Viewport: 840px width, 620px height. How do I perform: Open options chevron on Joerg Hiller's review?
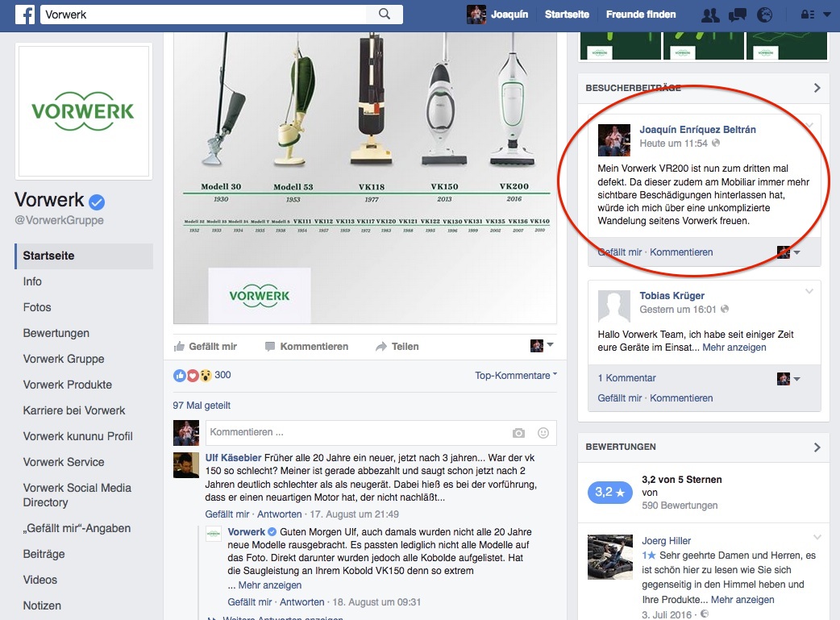(817, 537)
